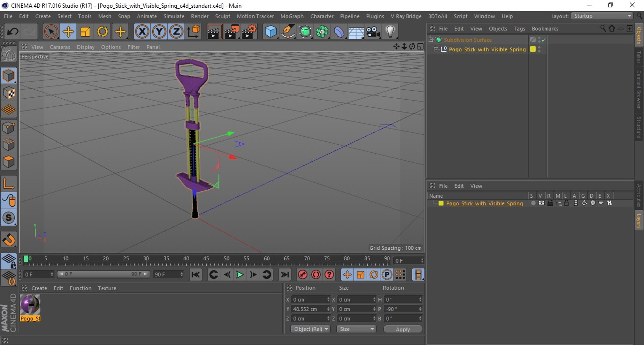The height and width of the screenshot is (345, 644).
Task: Jump to end of animation
Action: pyautogui.click(x=285, y=275)
